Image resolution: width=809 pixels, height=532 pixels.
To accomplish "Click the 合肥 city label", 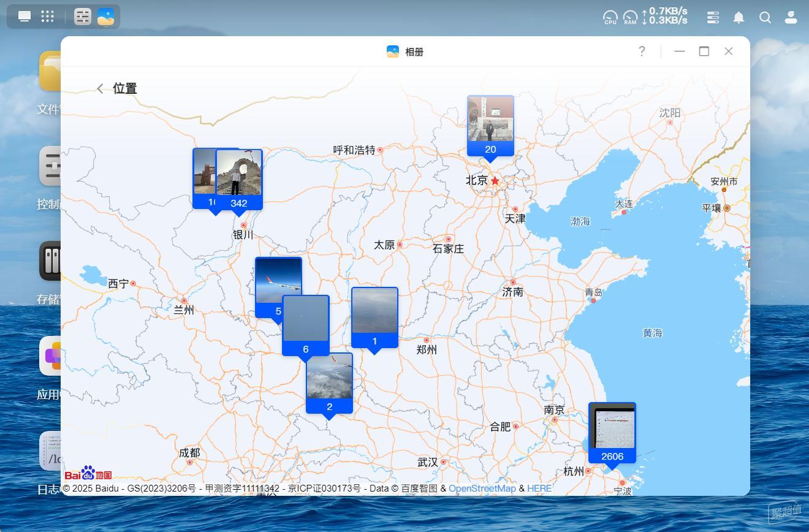I will tap(500, 427).
